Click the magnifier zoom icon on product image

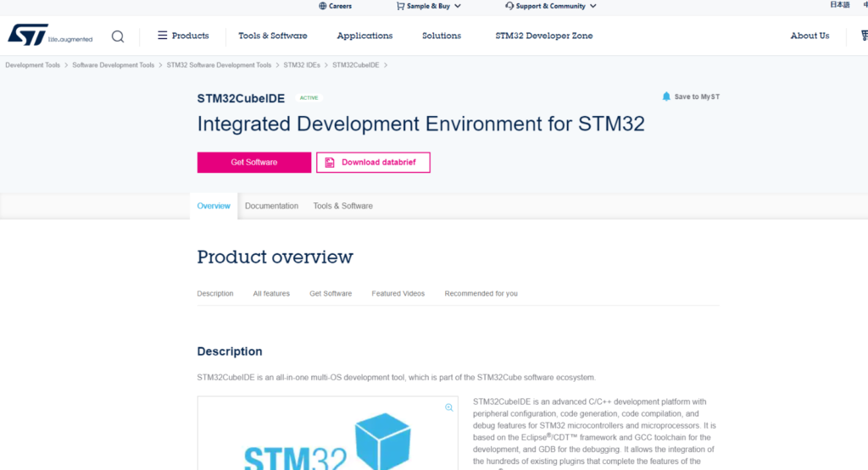click(x=449, y=407)
